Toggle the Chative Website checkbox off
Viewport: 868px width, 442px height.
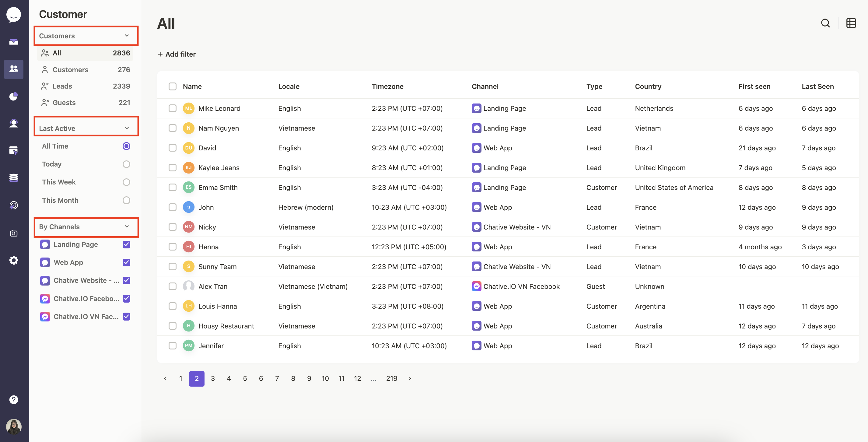click(x=126, y=280)
